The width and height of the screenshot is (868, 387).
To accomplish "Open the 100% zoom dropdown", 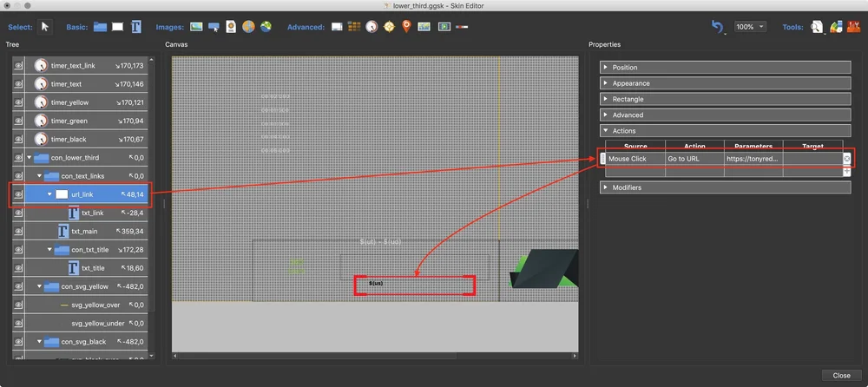I will [750, 27].
